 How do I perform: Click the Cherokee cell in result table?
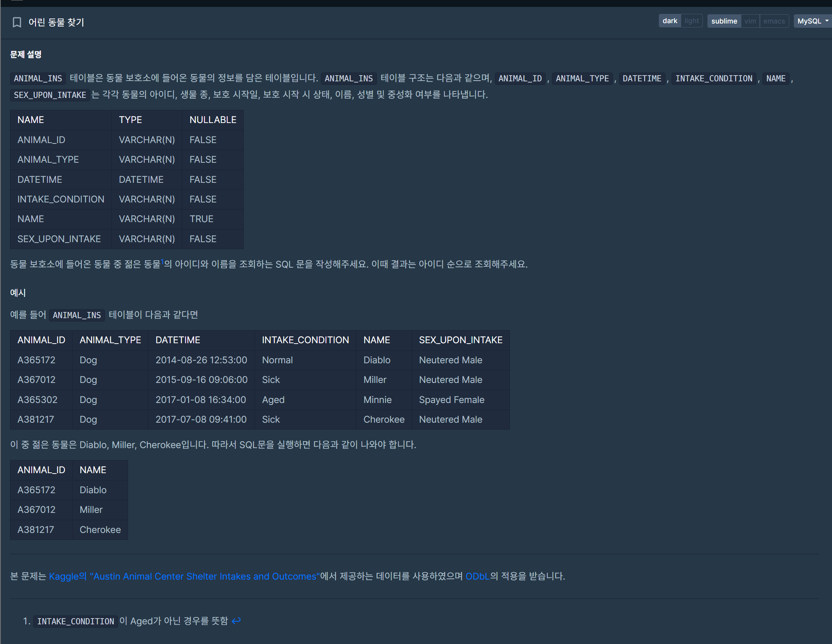[100, 529]
